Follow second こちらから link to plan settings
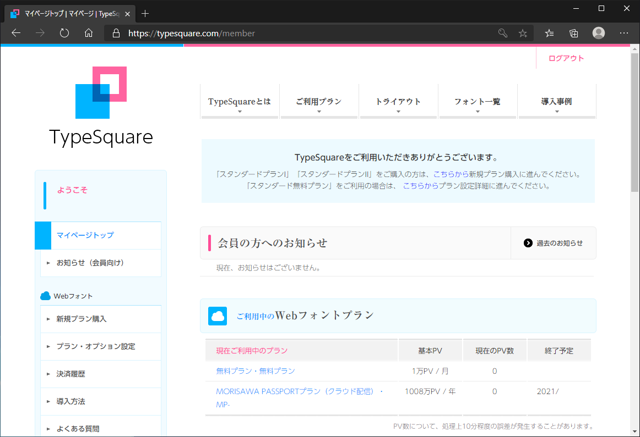The image size is (640, 437). (420, 186)
